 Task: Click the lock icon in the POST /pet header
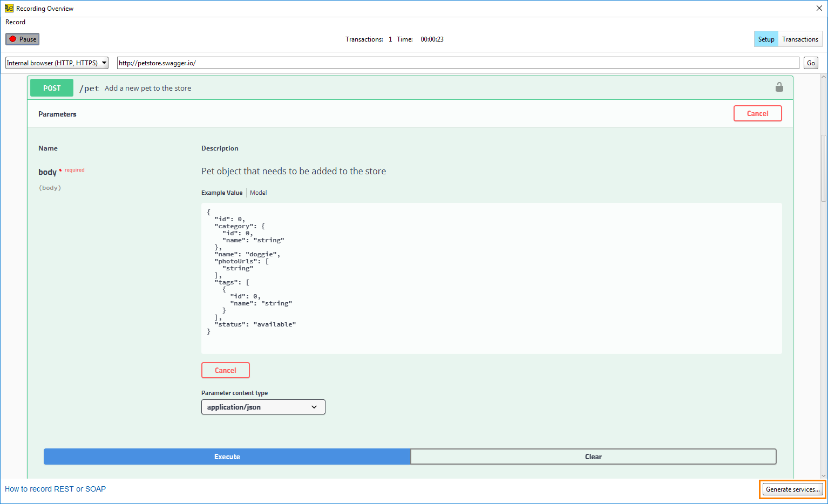point(779,87)
